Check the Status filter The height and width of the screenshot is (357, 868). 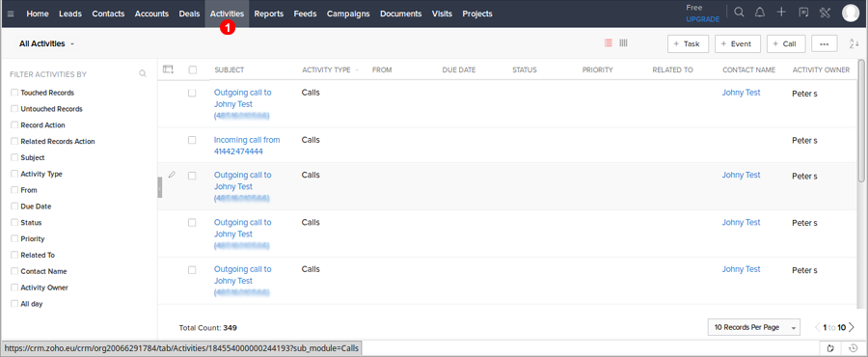click(14, 223)
